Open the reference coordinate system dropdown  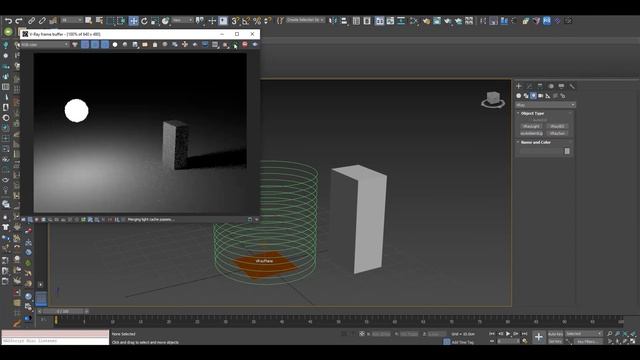[x=182, y=20]
